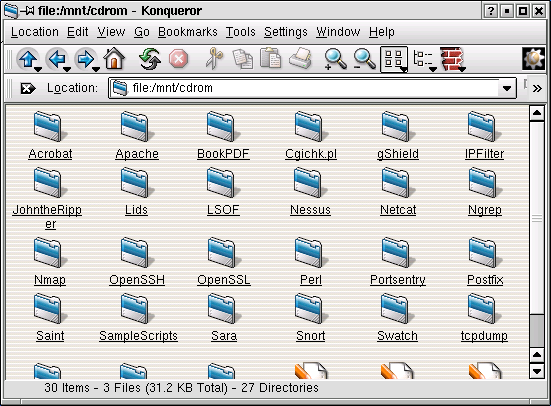Open the Back button history arrow
Viewport: 551px width, 406px height.
click(x=67, y=68)
